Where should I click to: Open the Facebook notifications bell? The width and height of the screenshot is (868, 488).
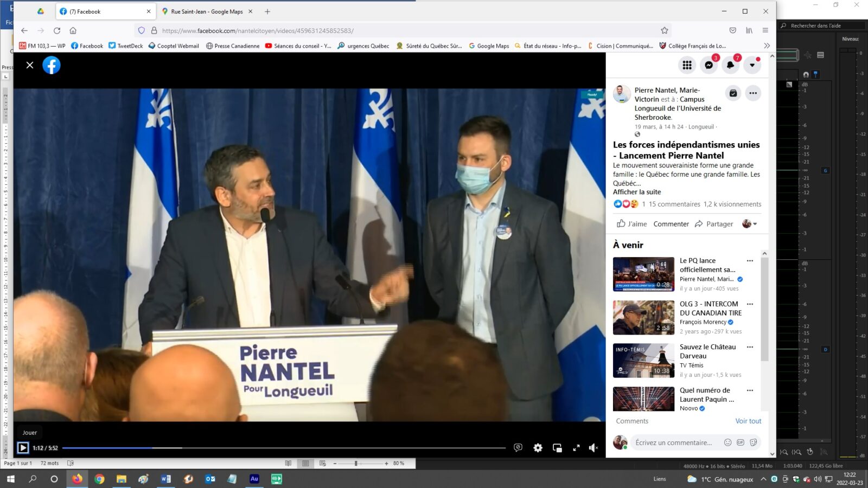[730, 65]
